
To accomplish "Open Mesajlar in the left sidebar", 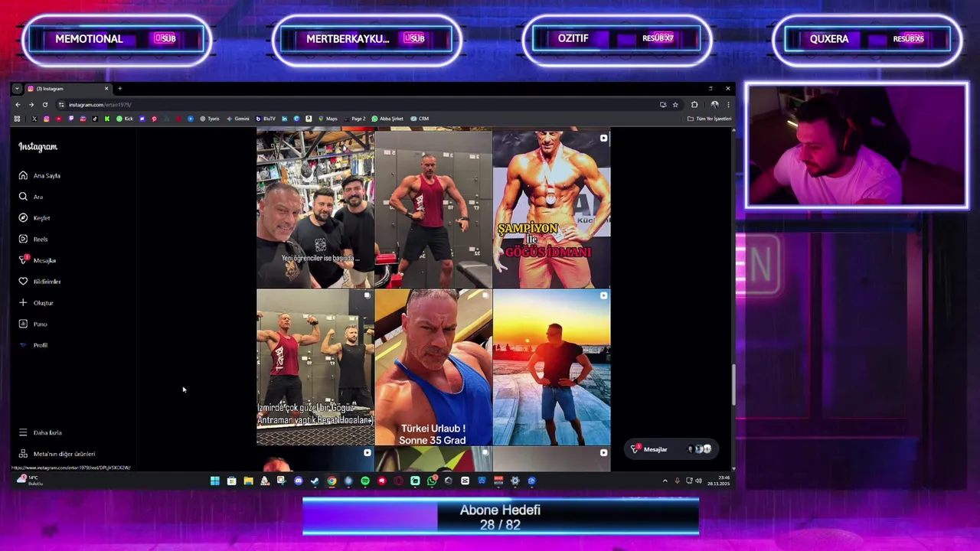I will point(38,260).
